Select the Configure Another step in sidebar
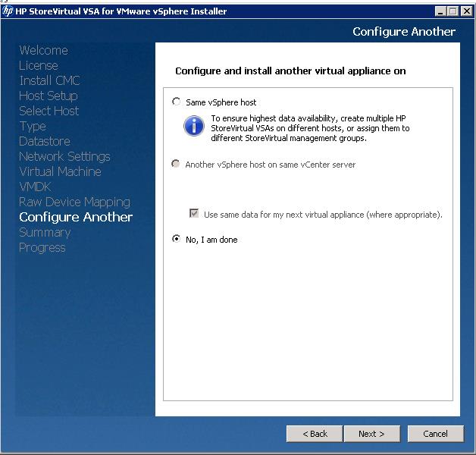Screen dimensions: 476x455 tap(76, 217)
